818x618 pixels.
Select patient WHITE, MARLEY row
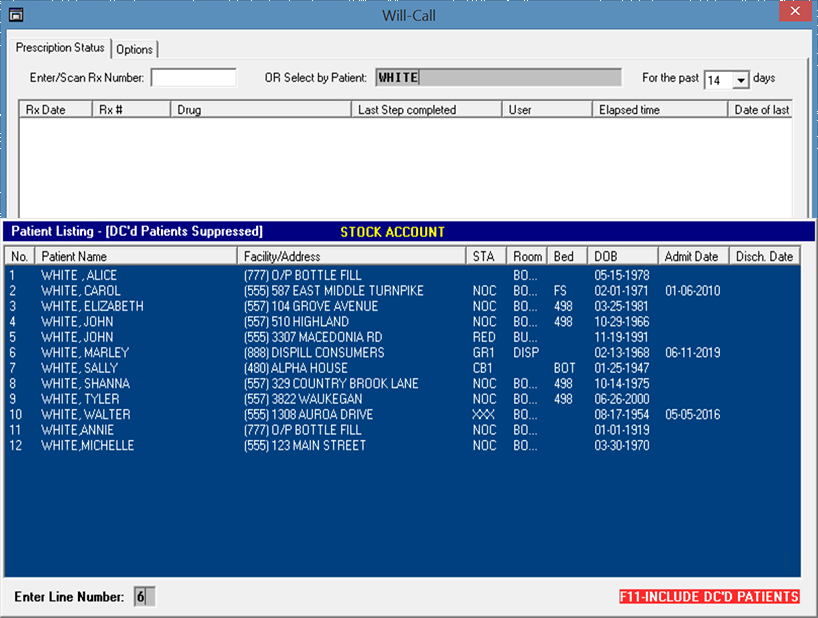point(85,353)
